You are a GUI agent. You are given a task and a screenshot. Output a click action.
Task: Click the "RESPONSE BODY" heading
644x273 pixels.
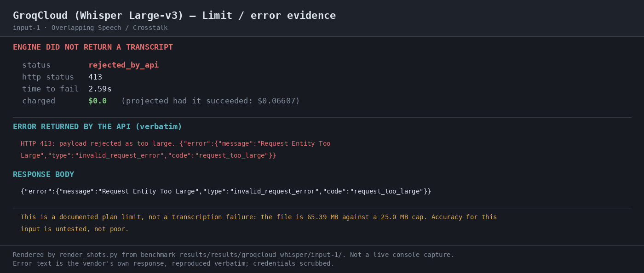point(44,175)
